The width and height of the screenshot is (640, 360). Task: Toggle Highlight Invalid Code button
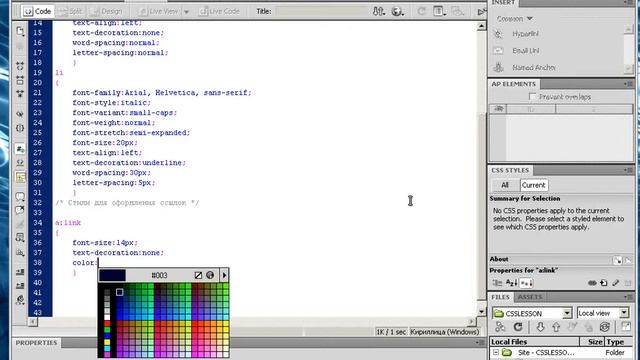pos(20,162)
